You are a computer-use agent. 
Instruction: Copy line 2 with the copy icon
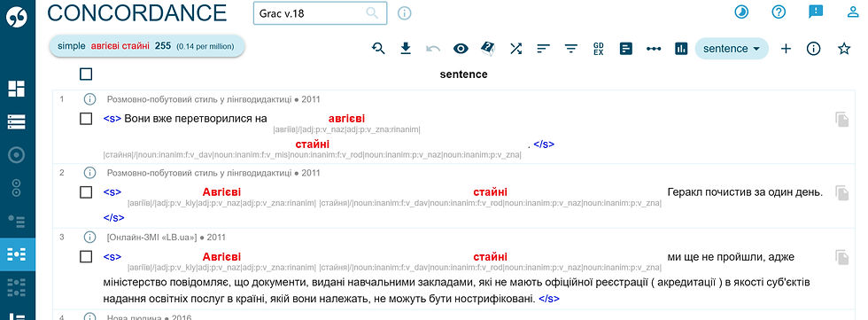[842, 192]
